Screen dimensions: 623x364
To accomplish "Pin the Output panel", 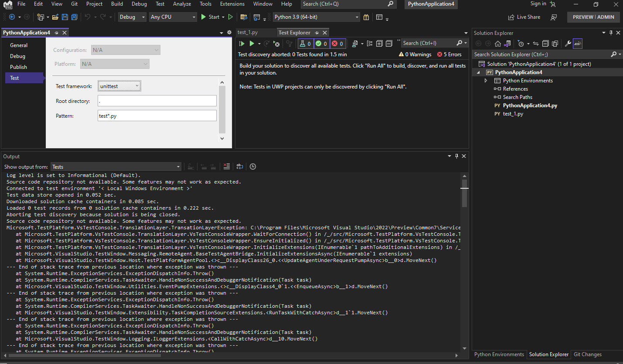I will click(456, 156).
